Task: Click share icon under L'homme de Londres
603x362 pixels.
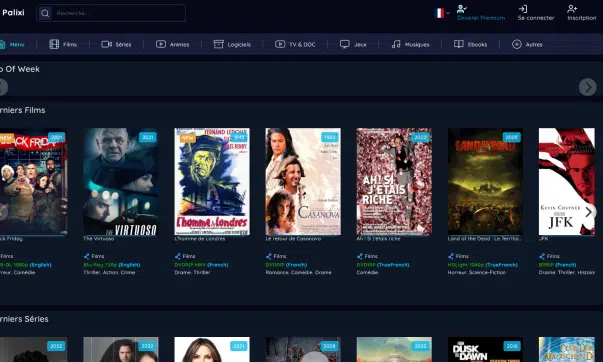Action: (178, 256)
